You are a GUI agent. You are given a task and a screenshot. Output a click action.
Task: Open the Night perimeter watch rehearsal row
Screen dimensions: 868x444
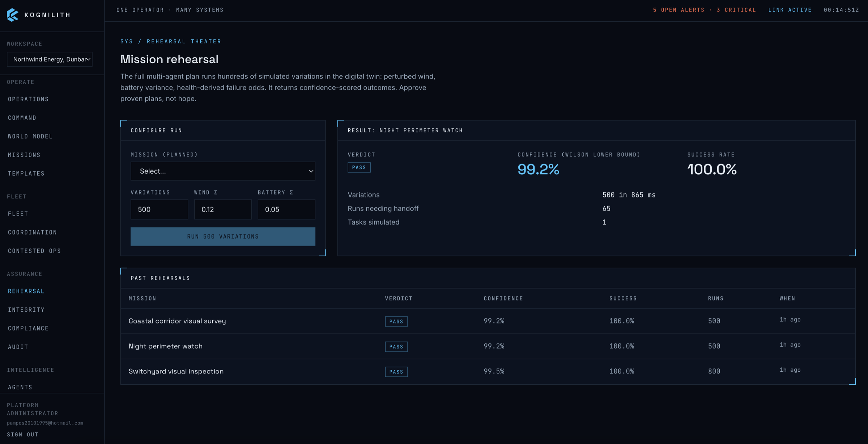point(488,346)
